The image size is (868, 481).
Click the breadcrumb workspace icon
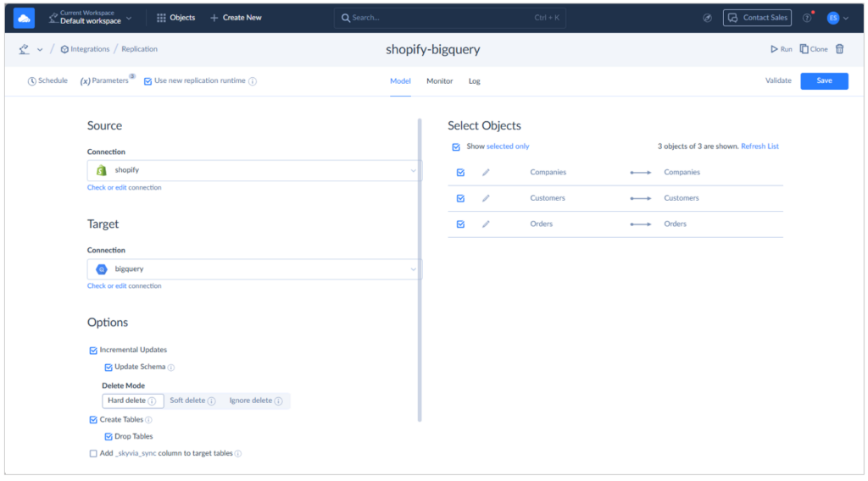25,49
